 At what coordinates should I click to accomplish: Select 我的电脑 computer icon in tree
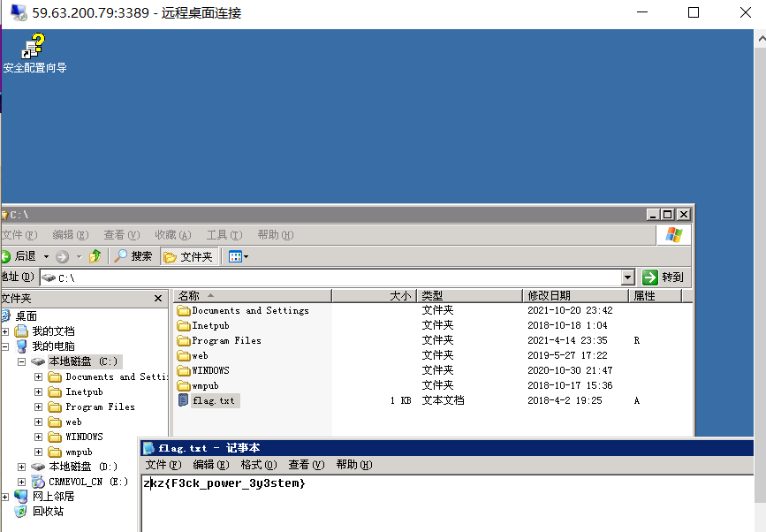coord(21,346)
